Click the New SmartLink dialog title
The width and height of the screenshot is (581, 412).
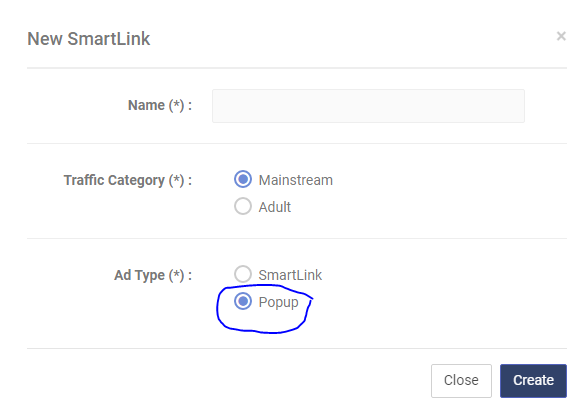[x=89, y=39]
